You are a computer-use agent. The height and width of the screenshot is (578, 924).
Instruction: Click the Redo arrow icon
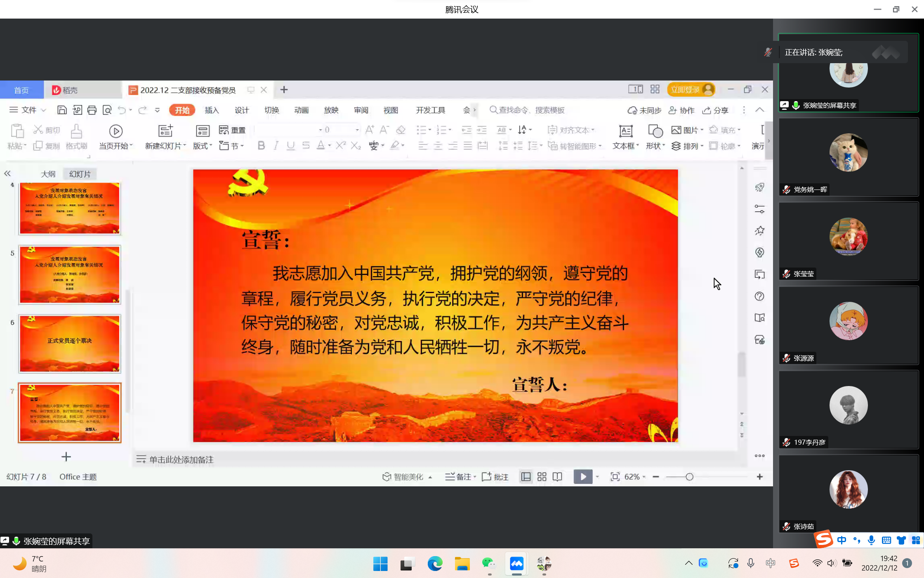pyautogui.click(x=142, y=110)
